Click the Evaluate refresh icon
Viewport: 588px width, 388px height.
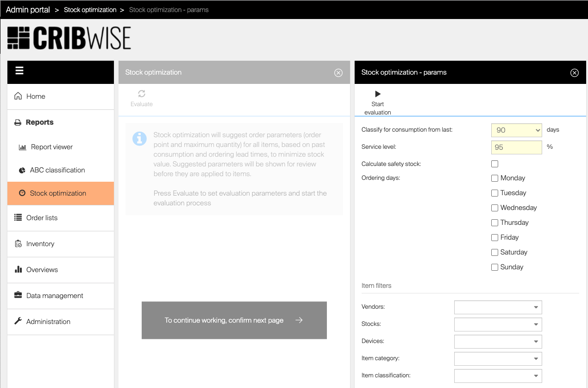coord(142,94)
